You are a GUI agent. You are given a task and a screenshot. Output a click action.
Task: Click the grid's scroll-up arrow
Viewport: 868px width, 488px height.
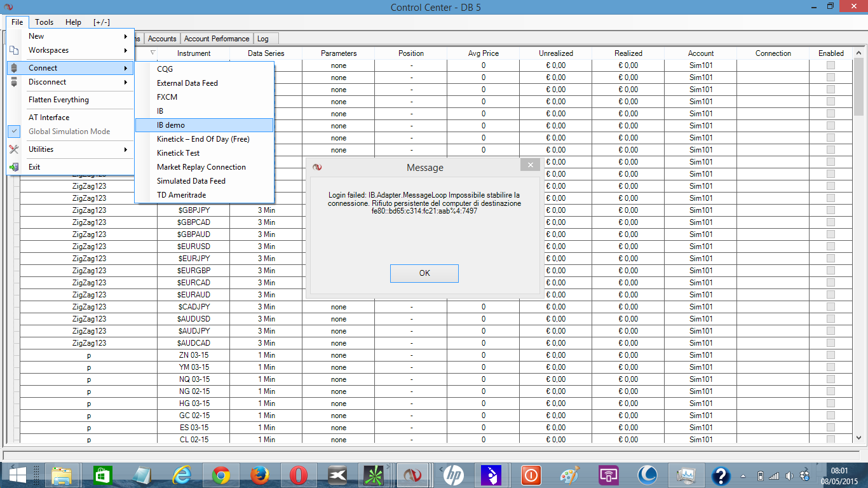pyautogui.click(x=859, y=53)
